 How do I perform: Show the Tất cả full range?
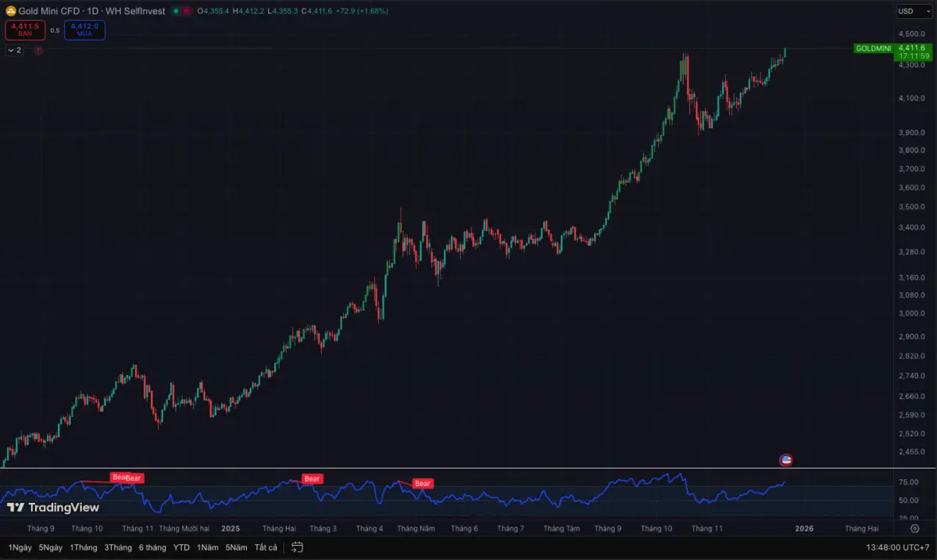pyautogui.click(x=266, y=548)
